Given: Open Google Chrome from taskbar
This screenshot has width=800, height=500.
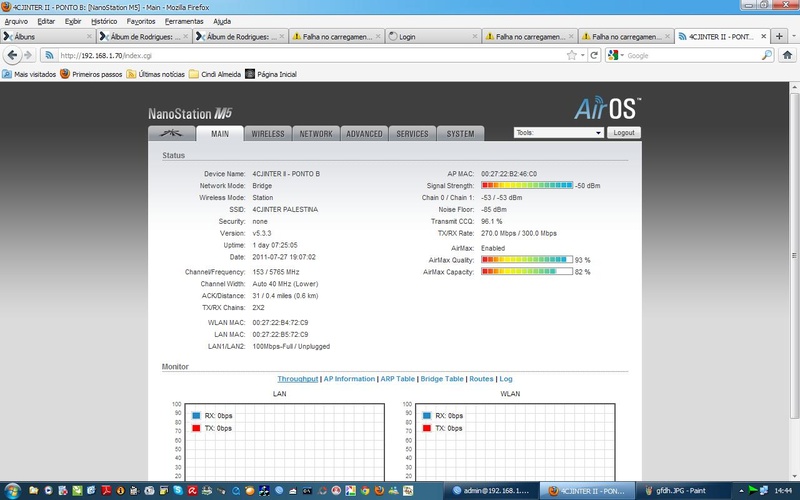Looking at the screenshot, I should pyautogui.click(x=365, y=490).
